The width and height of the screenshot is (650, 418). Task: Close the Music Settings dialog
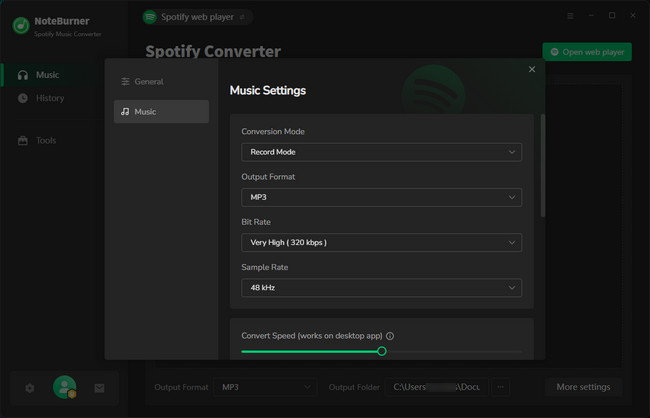(x=532, y=69)
